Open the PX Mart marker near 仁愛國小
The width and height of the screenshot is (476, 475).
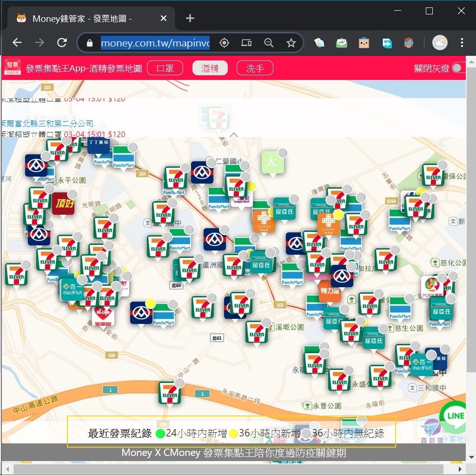pyautogui.click(x=202, y=172)
